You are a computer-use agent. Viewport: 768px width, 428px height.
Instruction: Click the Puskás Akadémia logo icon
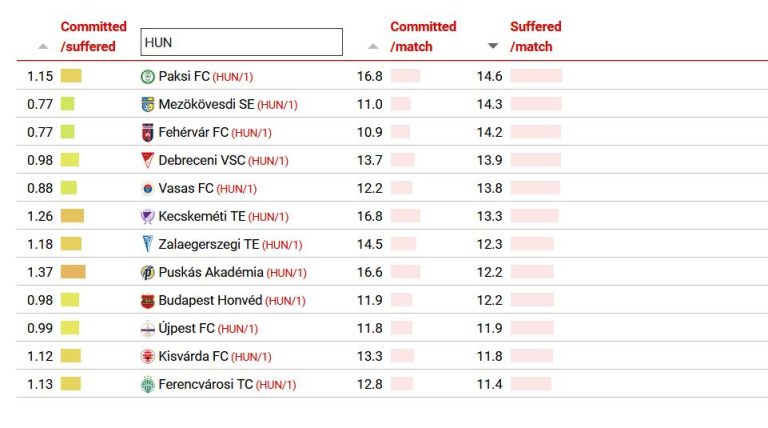147,272
